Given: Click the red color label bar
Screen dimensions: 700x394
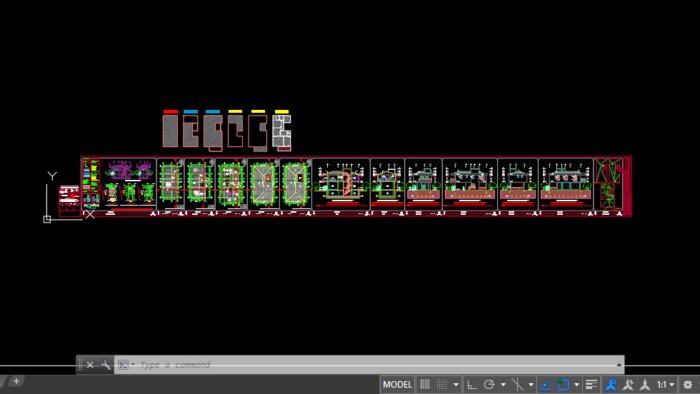Looking at the screenshot, I should (x=171, y=112).
